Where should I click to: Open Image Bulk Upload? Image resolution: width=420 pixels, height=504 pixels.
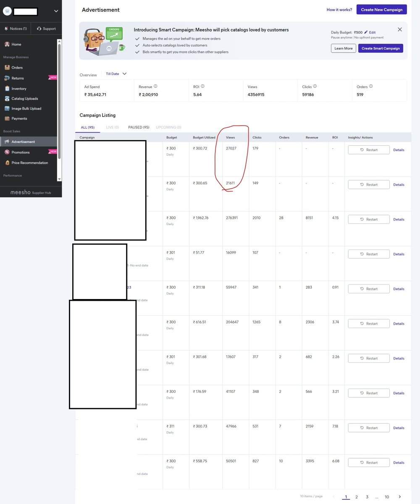pyautogui.click(x=26, y=108)
